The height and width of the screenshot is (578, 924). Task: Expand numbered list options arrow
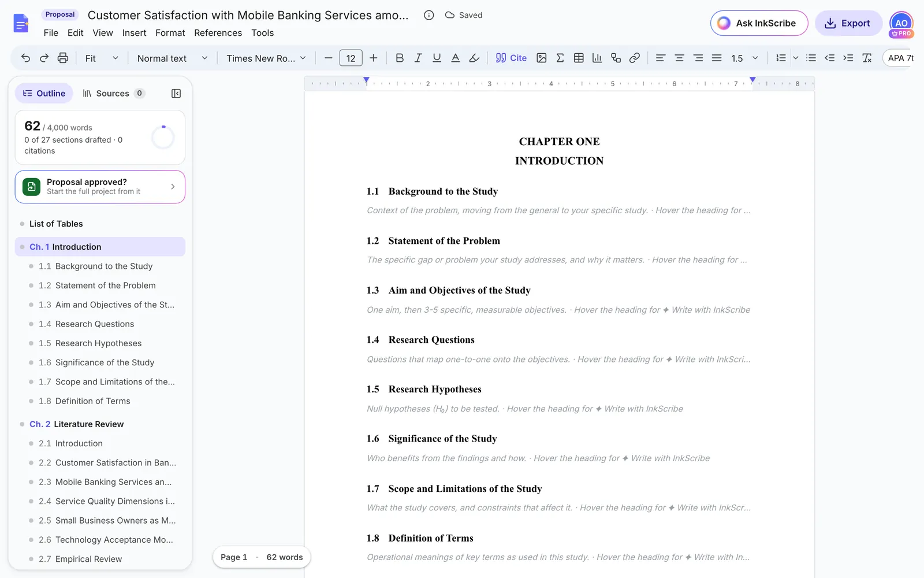[795, 58]
